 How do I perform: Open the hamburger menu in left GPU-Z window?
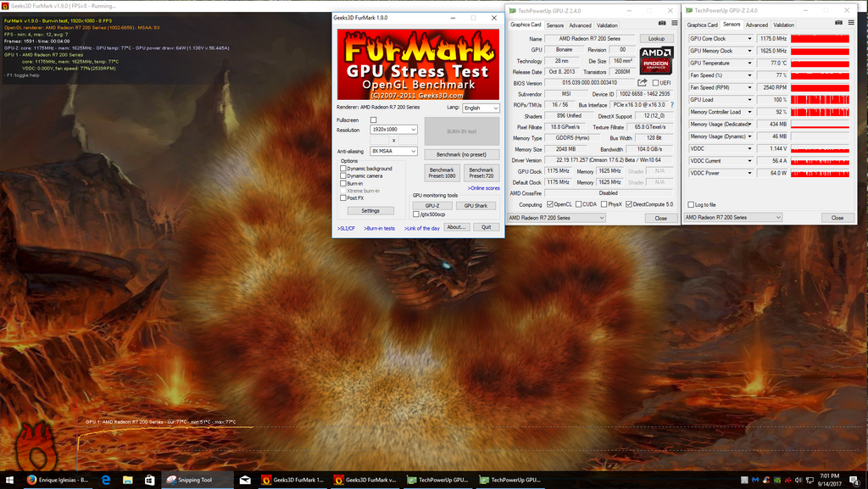tap(674, 23)
